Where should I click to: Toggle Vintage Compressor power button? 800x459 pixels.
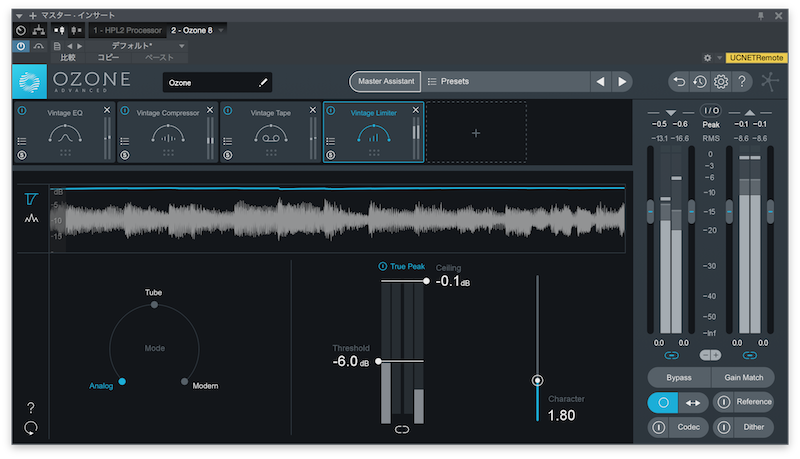125,111
